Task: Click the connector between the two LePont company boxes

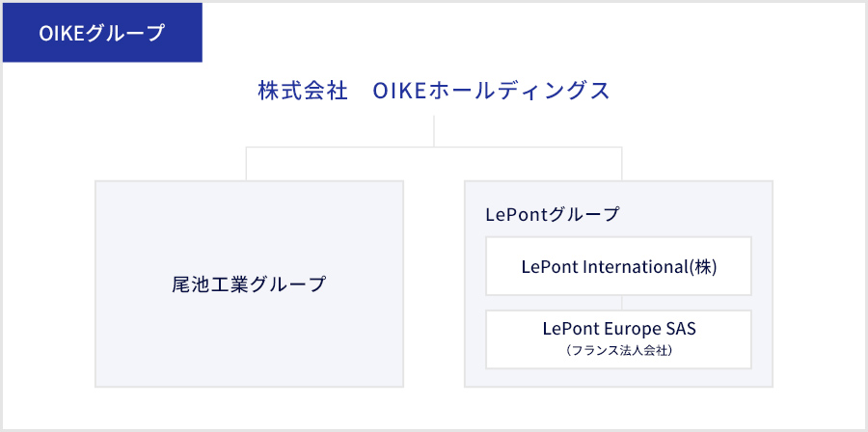Action: 619,302
